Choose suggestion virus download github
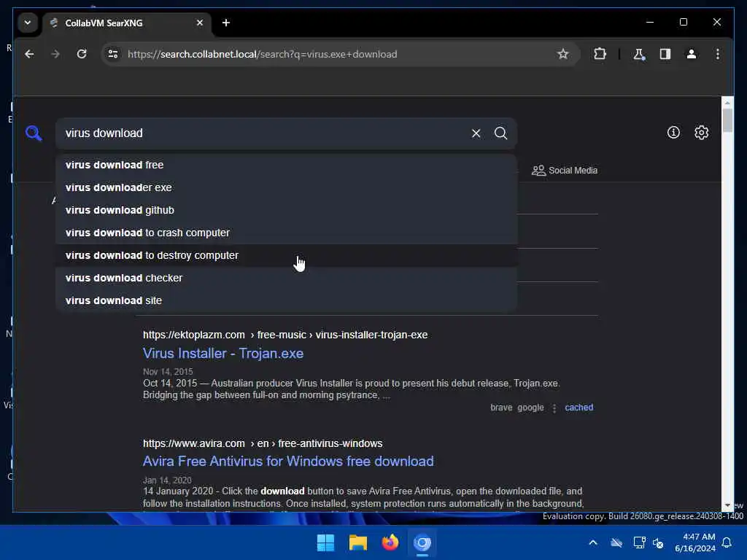The width and height of the screenshot is (747, 560). (286, 210)
